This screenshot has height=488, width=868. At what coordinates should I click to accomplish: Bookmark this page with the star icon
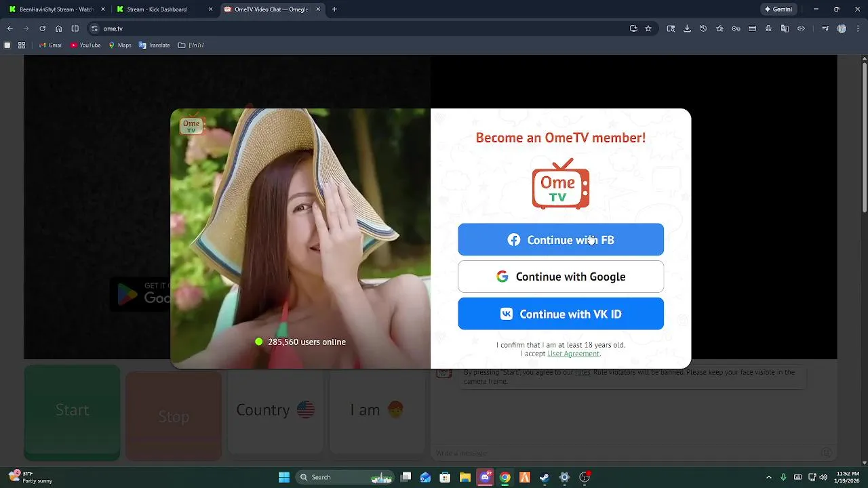tap(648, 28)
